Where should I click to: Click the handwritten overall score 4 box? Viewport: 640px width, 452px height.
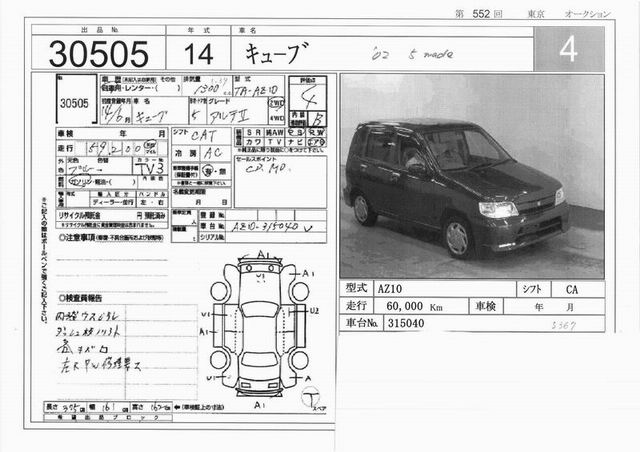coord(308,97)
